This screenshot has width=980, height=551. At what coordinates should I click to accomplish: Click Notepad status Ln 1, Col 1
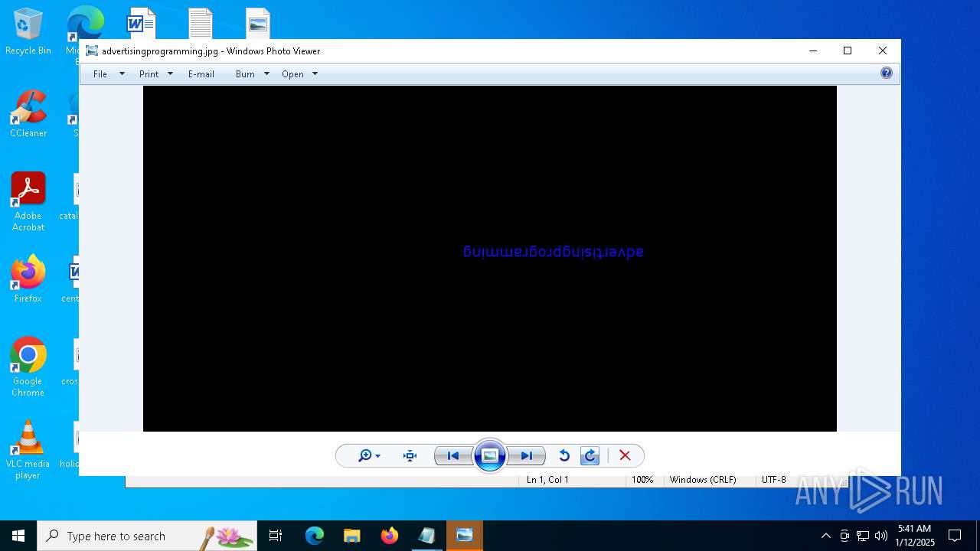[547, 480]
